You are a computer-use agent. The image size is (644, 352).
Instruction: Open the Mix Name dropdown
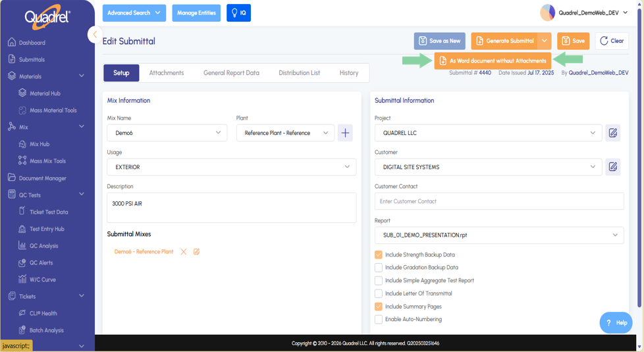pyautogui.click(x=167, y=133)
